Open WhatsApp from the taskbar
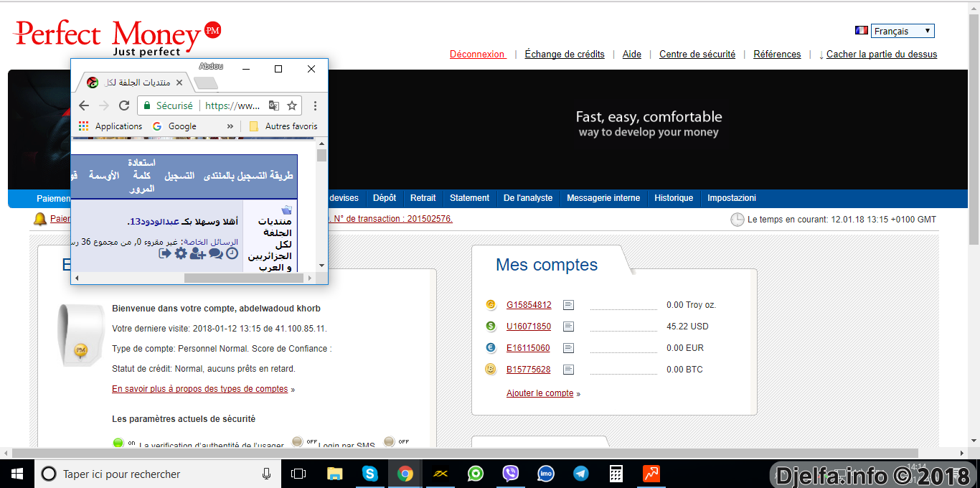 point(476,474)
